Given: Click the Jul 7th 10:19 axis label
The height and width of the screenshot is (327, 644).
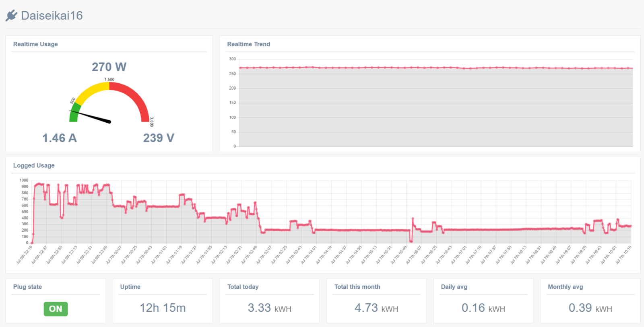Looking at the screenshot, I should point(623,255).
